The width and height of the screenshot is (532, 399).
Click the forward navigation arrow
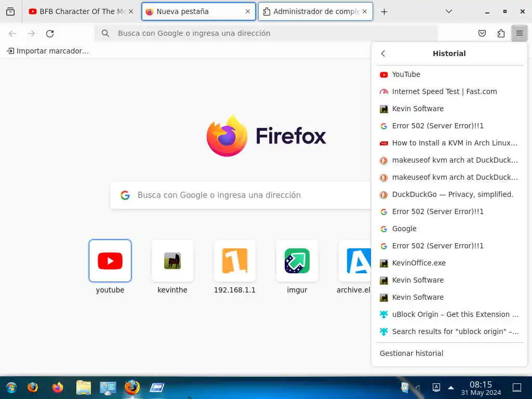tap(31, 34)
